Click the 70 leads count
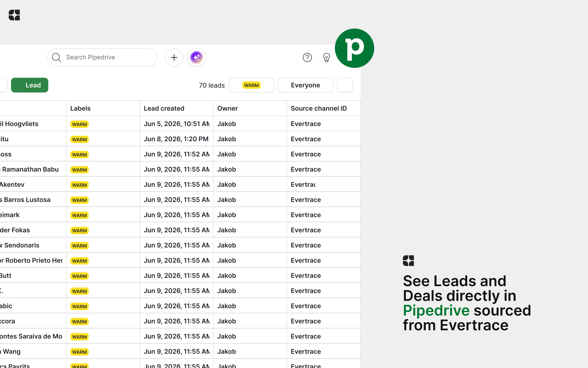The image size is (588, 368). (x=212, y=85)
